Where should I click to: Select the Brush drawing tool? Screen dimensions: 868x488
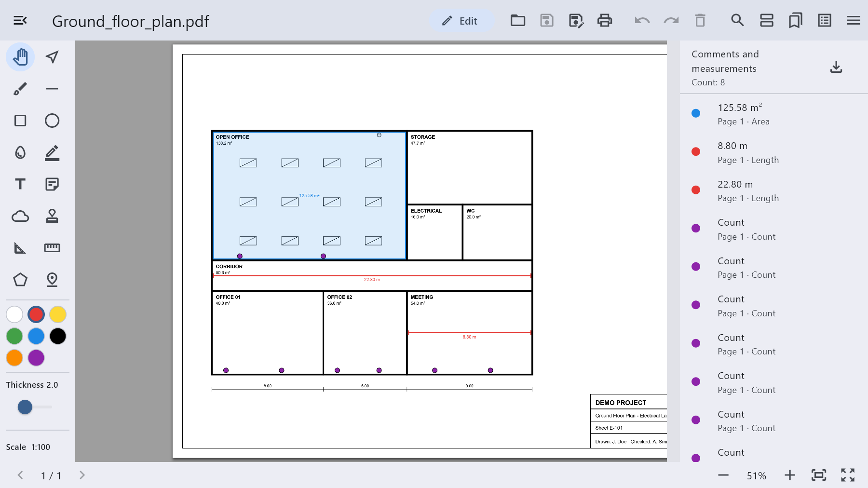point(20,89)
